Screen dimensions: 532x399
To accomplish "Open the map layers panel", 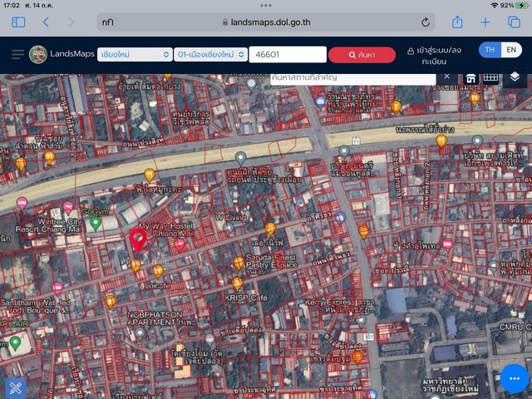I will [x=515, y=76].
